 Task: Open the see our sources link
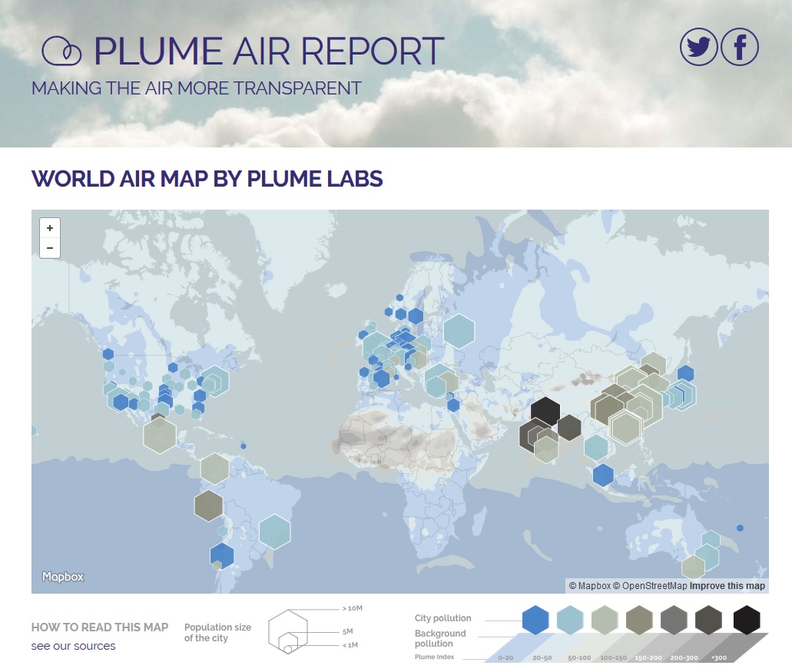(73, 646)
